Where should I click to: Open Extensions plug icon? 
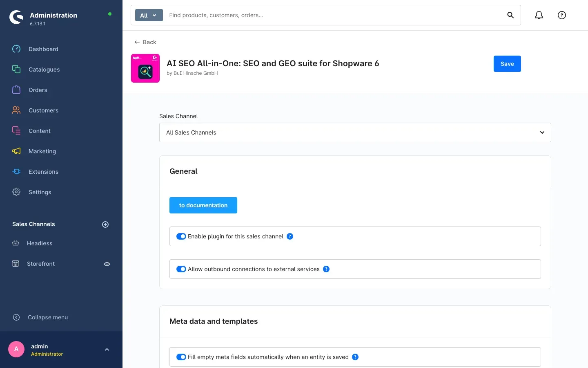[16, 172]
